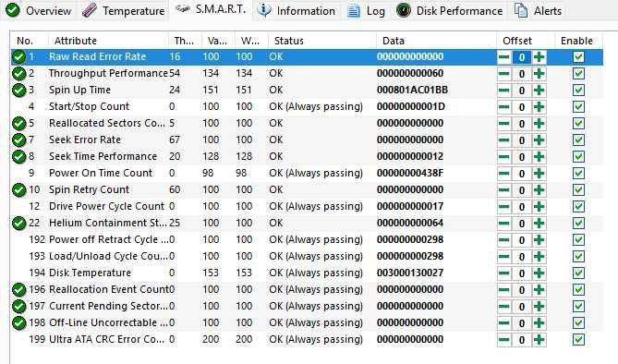Click data value 000801AC01BB
Image resolution: width=618 pixels, height=364 pixels.
(x=412, y=90)
